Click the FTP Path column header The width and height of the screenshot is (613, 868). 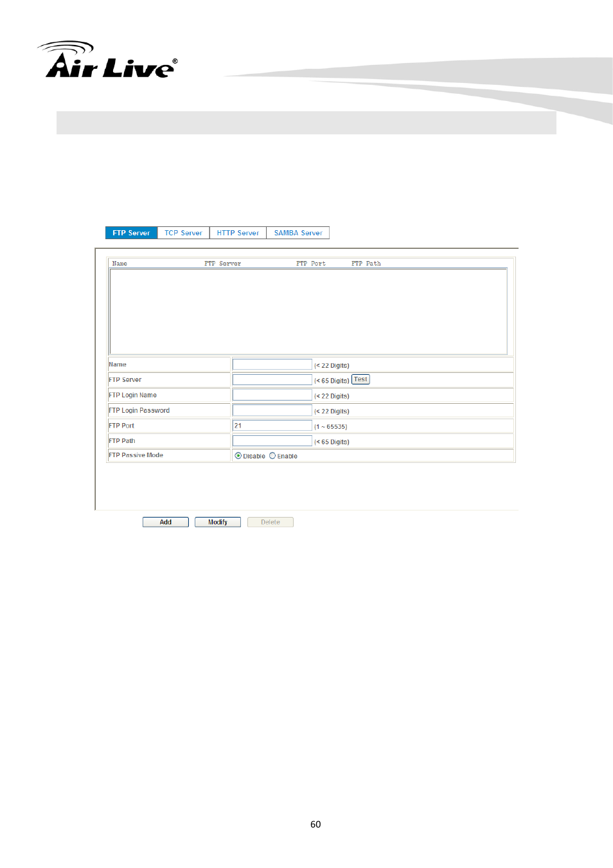[366, 264]
